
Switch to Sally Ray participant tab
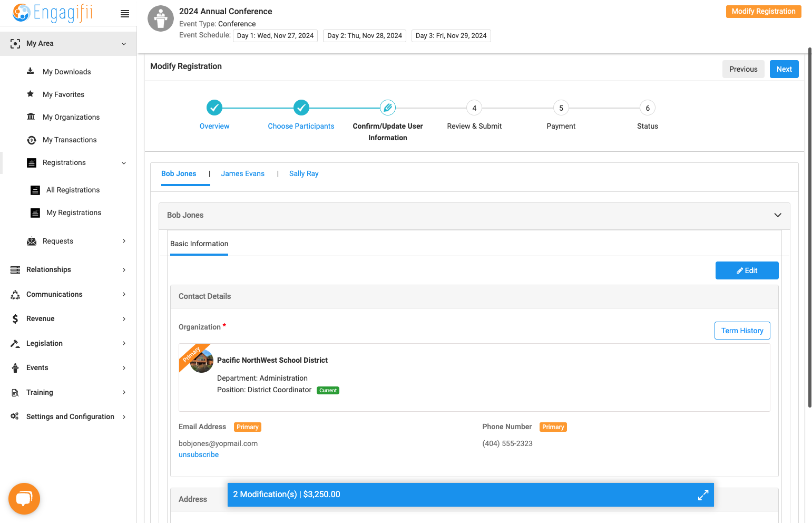[x=304, y=173]
